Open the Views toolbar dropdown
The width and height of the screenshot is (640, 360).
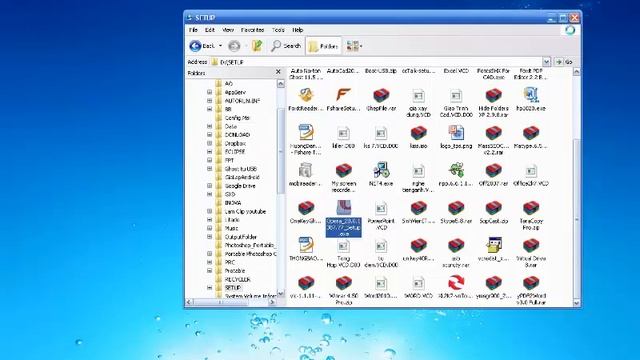354,46
